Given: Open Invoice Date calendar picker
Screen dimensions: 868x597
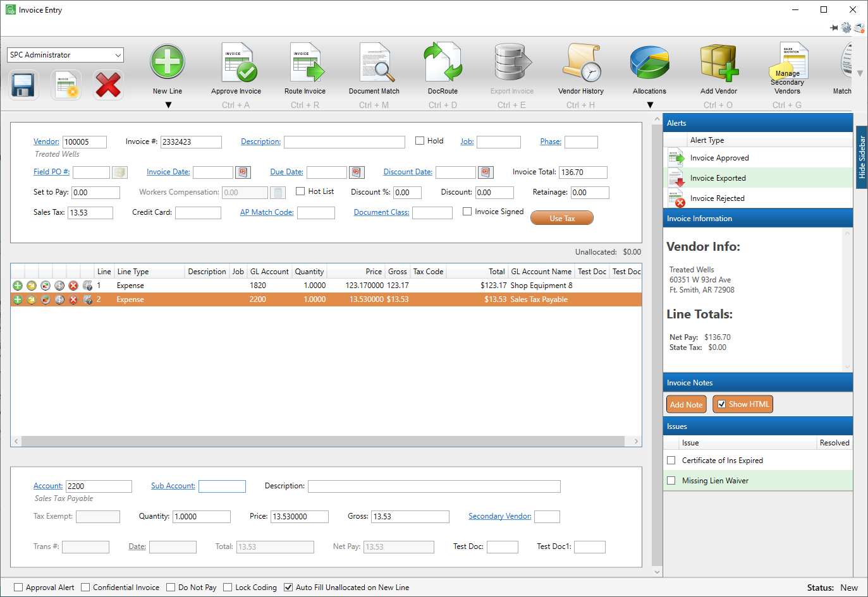Looking at the screenshot, I should click(243, 172).
